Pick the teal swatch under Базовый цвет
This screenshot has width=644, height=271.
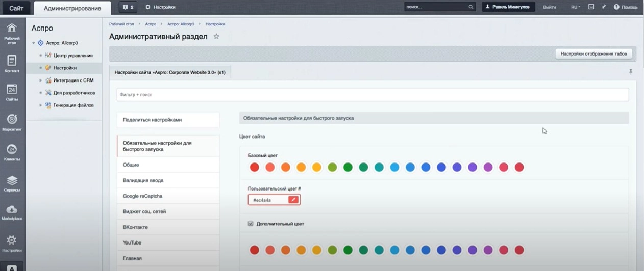click(379, 167)
